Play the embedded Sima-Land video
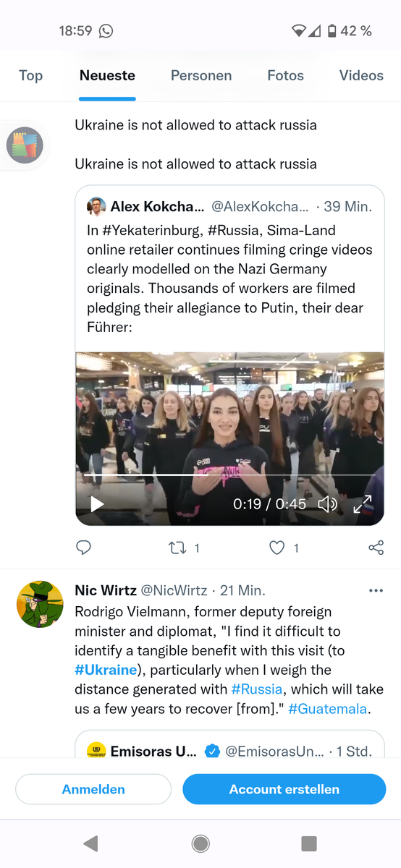This screenshot has width=401, height=868. (97, 504)
